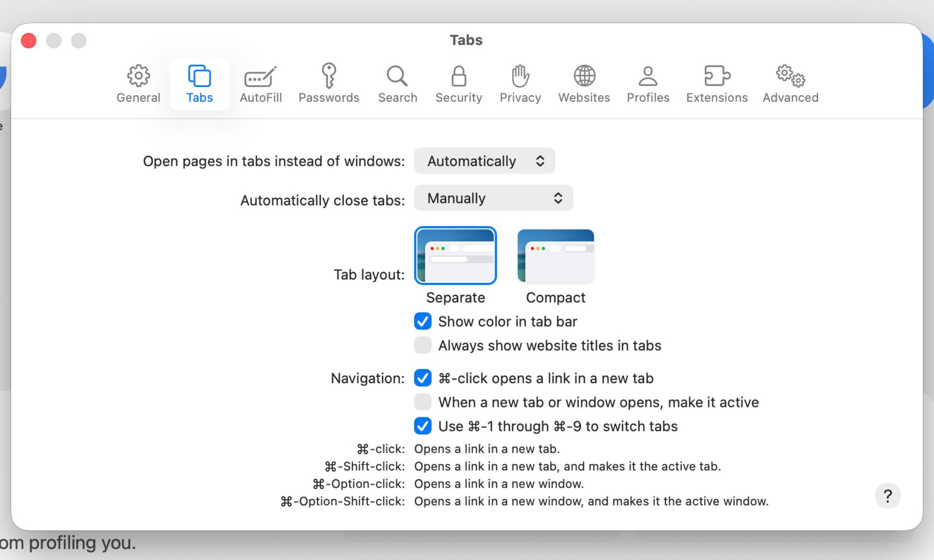Screen dimensions: 934x560
Task: Click the help question mark button
Action: tap(888, 496)
